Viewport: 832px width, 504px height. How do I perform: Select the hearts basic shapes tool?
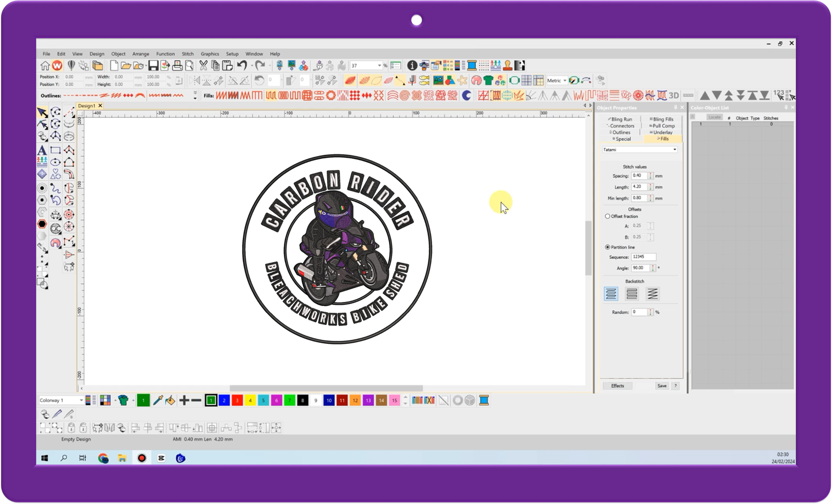coord(56,175)
